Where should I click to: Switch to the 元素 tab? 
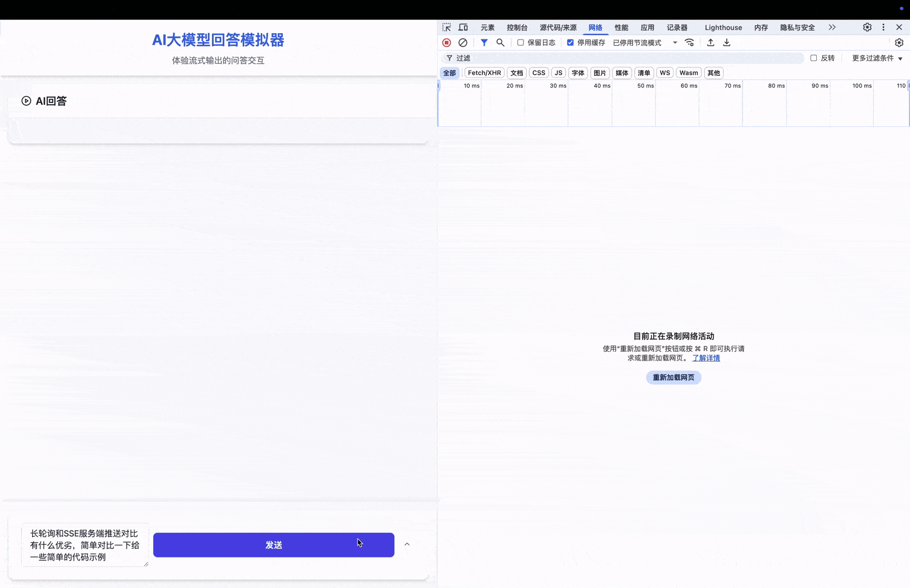click(488, 27)
